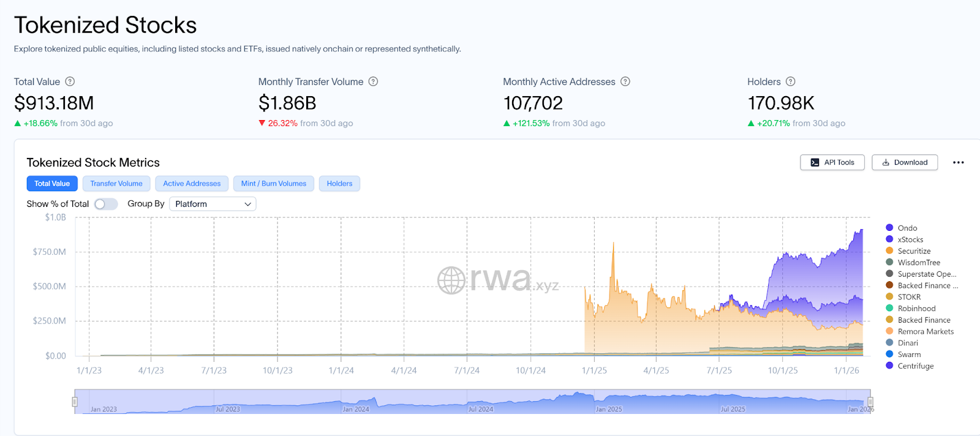Open the Monthly Transfer Volume help icon
Image resolution: width=980 pixels, height=436 pixels.
tap(373, 81)
